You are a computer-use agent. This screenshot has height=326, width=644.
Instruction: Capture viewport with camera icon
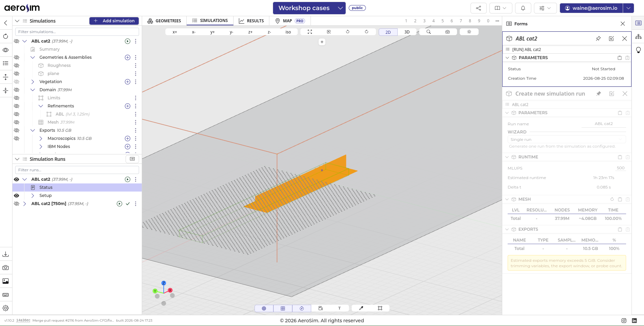tap(448, 32)
